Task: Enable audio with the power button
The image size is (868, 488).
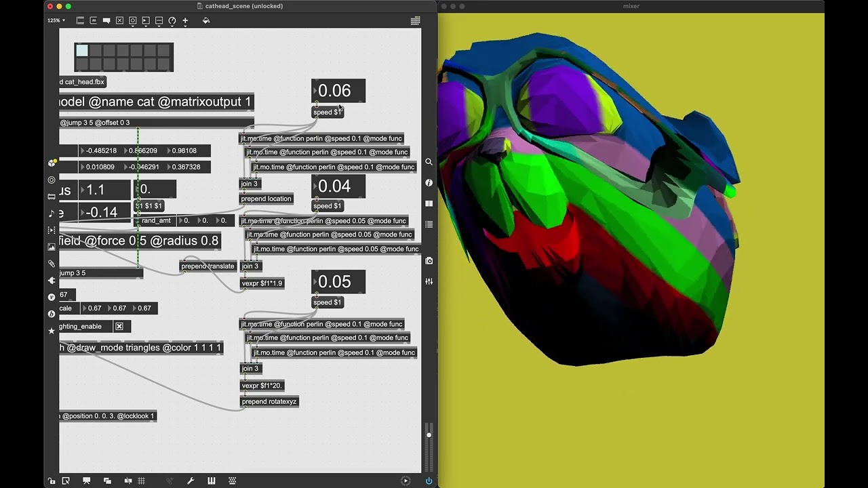Action: [x=429, y=481]
